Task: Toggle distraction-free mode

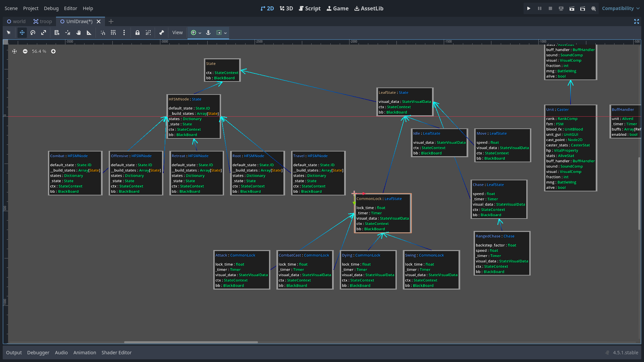Action: click(x=636, y=21)
